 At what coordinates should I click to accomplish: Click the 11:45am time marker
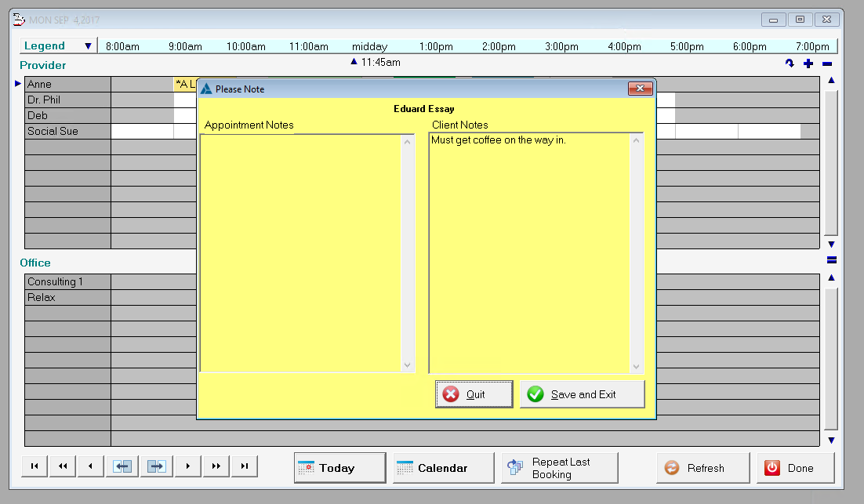376,62
